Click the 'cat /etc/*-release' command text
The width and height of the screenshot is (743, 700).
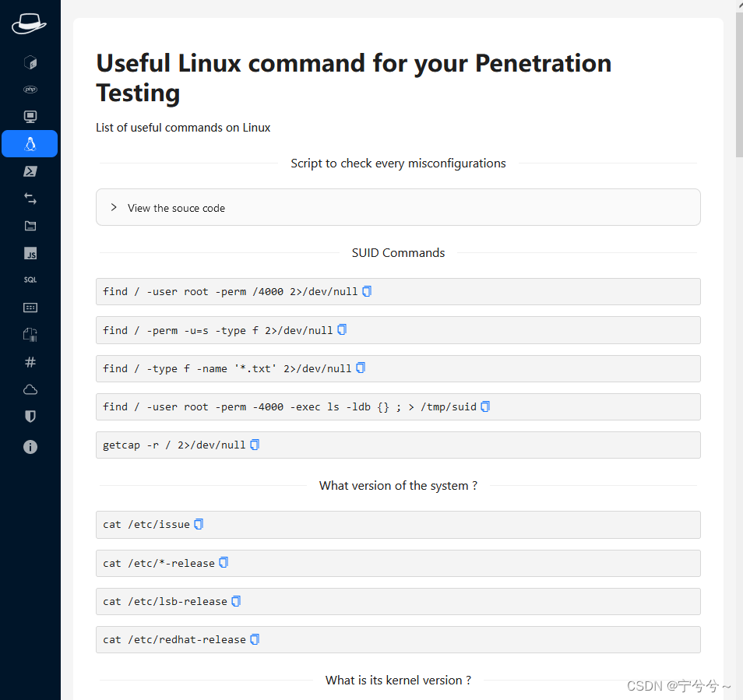point(159,563)
